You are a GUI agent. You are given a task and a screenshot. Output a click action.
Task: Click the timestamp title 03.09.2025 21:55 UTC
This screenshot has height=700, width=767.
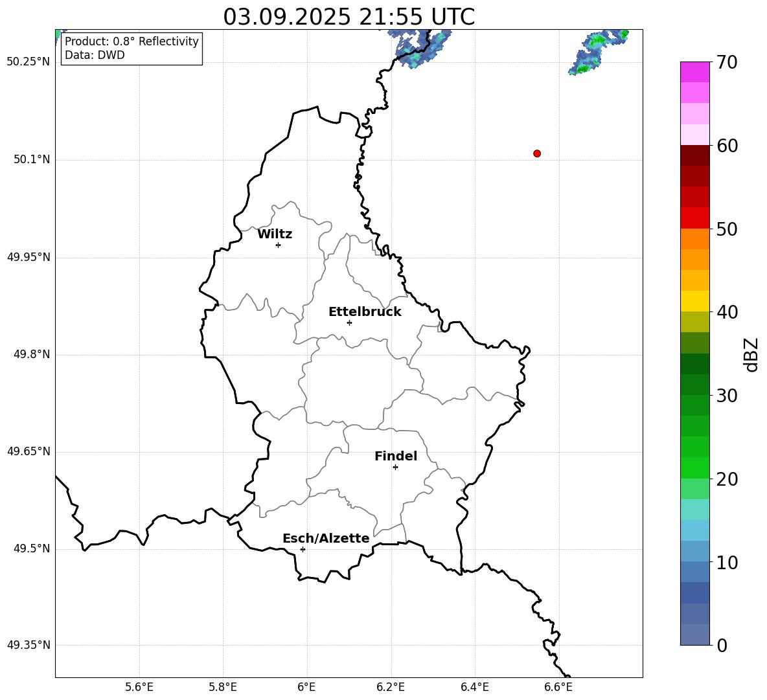pos(349,17)
